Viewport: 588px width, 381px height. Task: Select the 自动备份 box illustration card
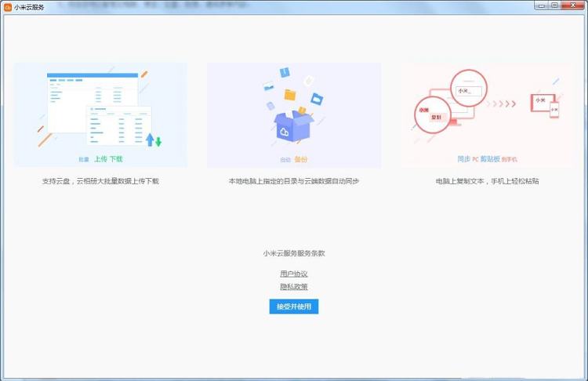[x=294, y=114]
